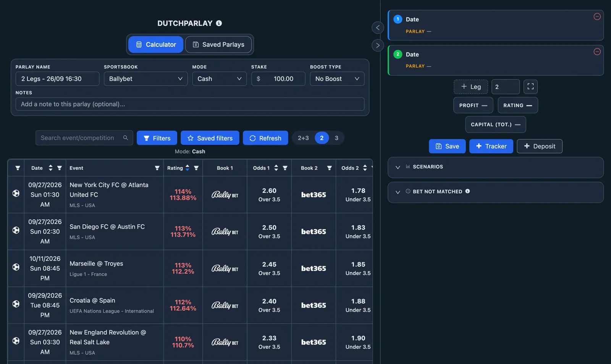The width and height of the screenshot is (611, 364).
Task: Open the Filters panel
Action: point(157,138)
